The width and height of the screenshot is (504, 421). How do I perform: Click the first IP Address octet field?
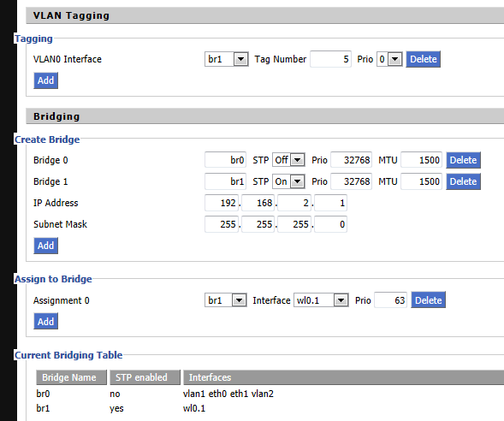click(x=222, y=203)
